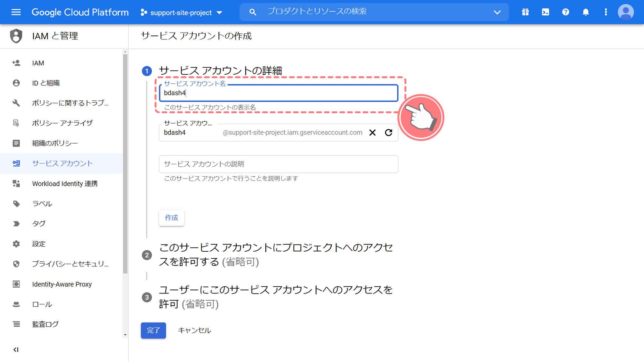The height and width of the screenshot is (362, 644).
Task: Click the IAM add-person icon
Action: pyautogui.click(x=16, y=63)
